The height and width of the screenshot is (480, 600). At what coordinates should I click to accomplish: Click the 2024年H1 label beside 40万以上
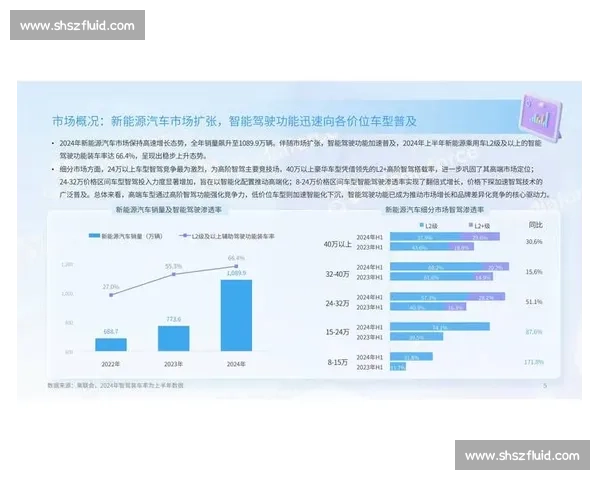point(370,237)
